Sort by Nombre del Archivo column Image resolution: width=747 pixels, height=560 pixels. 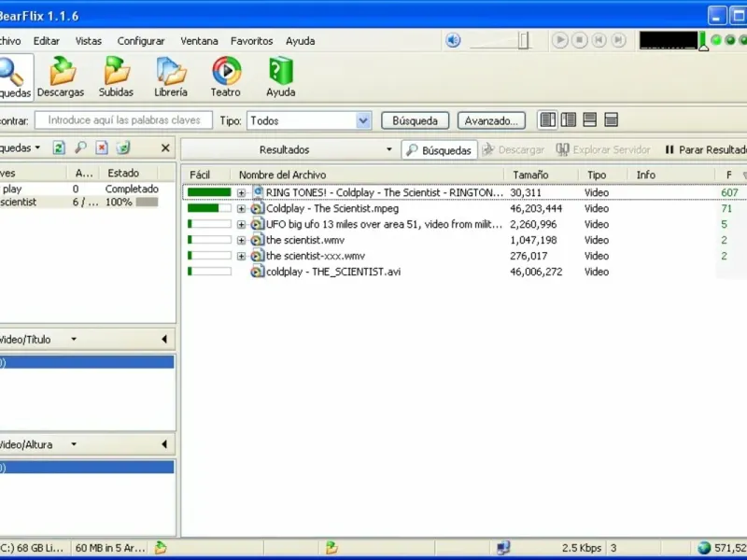coord(367,175)
